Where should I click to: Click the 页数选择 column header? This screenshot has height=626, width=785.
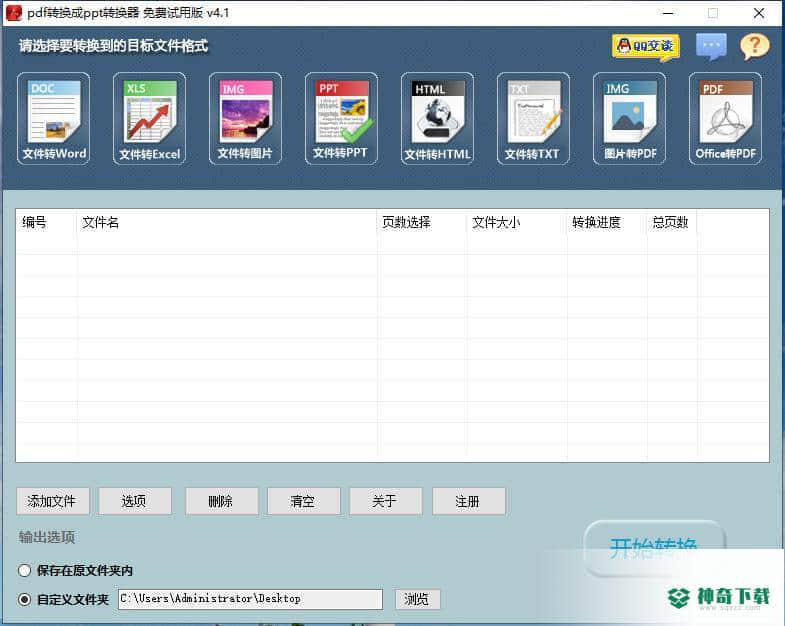422,222
